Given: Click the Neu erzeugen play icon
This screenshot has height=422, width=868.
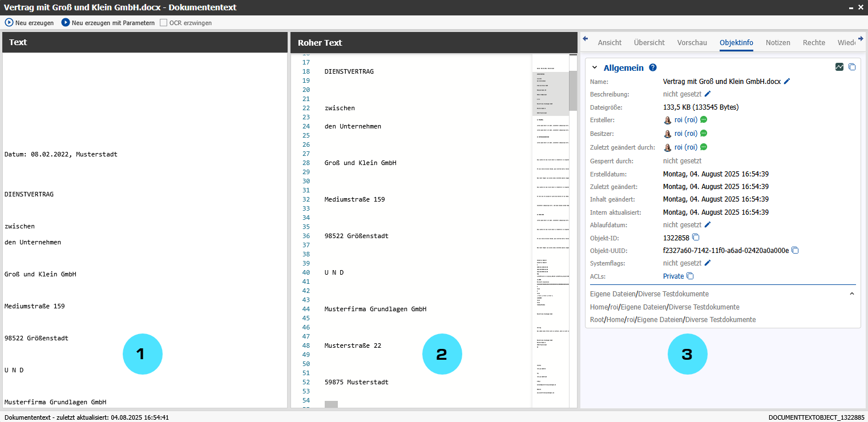Looking at the screenshot, I should click(x=9, y=23).
